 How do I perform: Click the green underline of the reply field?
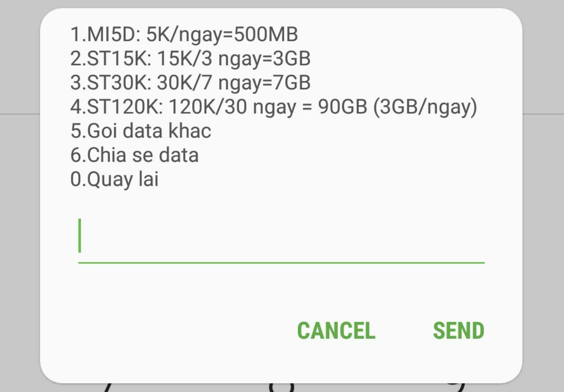(281, 263)
